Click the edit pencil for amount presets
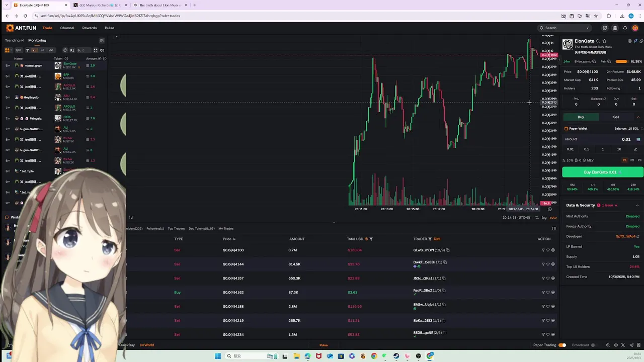This screenshot has height=362, width=644. [635, 149]
